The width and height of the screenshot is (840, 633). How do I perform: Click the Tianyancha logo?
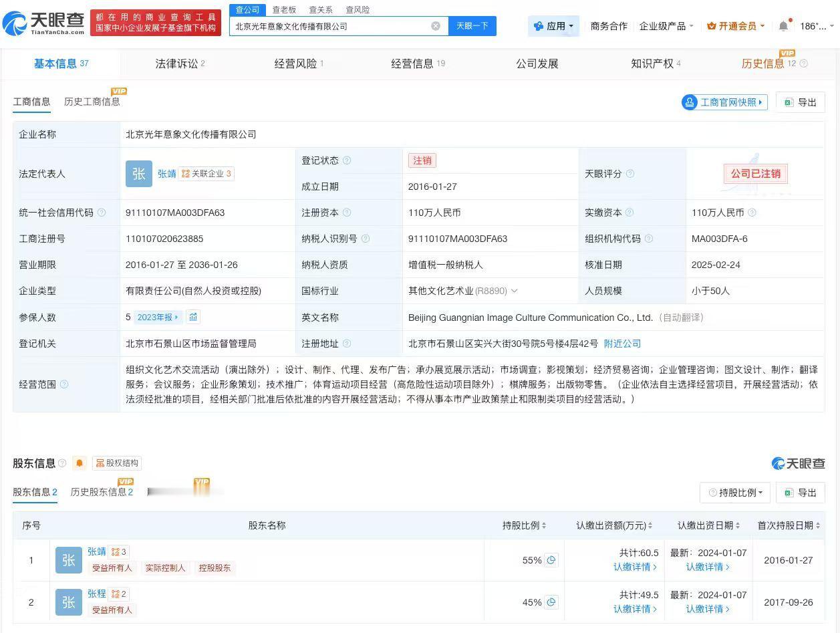coord(44,23)
